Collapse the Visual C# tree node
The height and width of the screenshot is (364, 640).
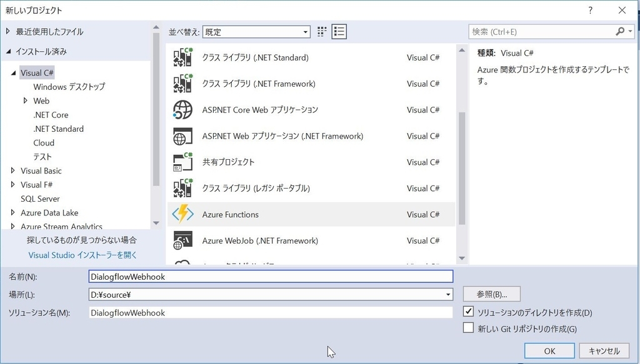pyautogui.click(x=14, y=72)
